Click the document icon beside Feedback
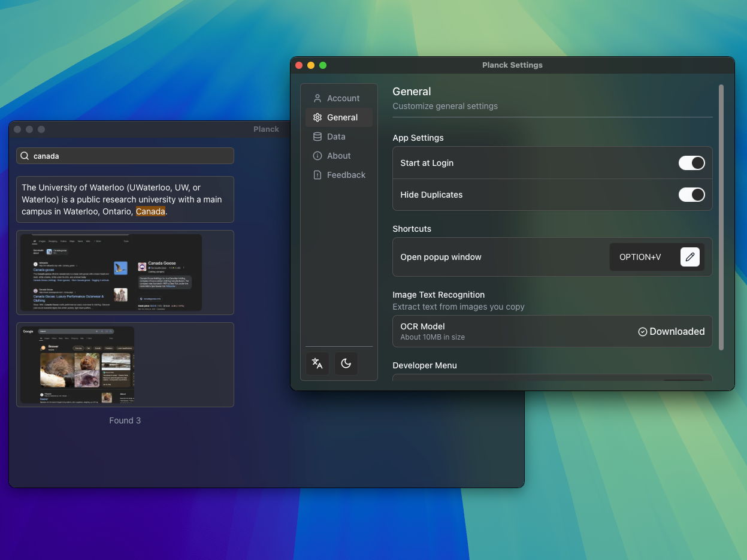 [317, 174]
